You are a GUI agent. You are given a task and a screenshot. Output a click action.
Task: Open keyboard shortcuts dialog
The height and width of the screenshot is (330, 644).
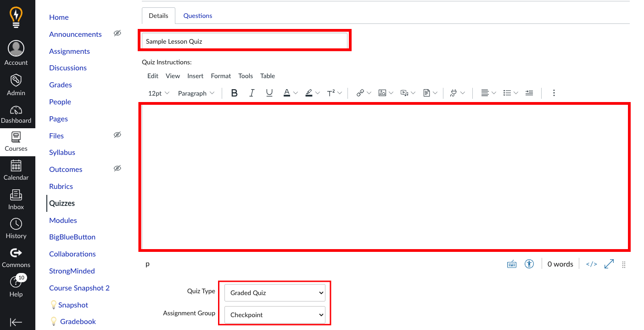(x=512, y=264)
